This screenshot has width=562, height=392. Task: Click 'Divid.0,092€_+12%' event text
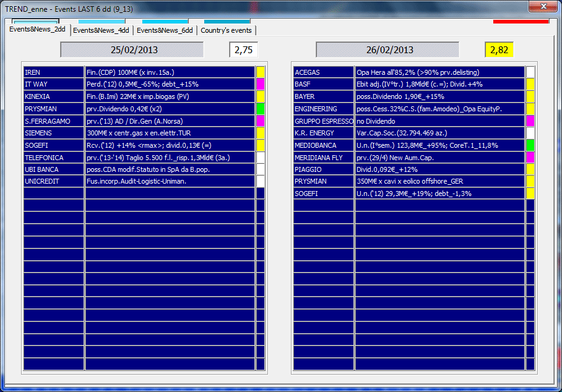pos(387,169)
